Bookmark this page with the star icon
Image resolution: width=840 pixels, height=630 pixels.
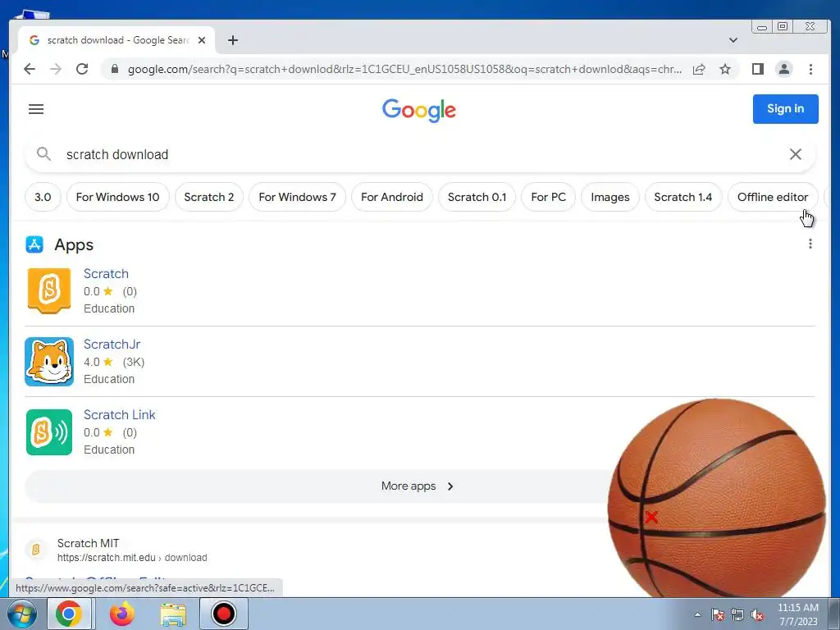pos(725,69)
